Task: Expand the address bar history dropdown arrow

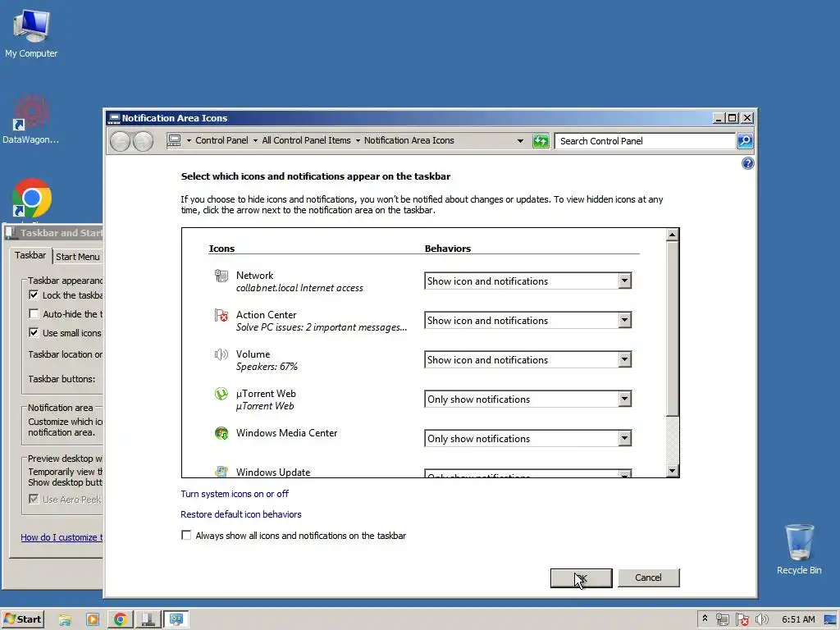Action: click(x=519, y=141)
